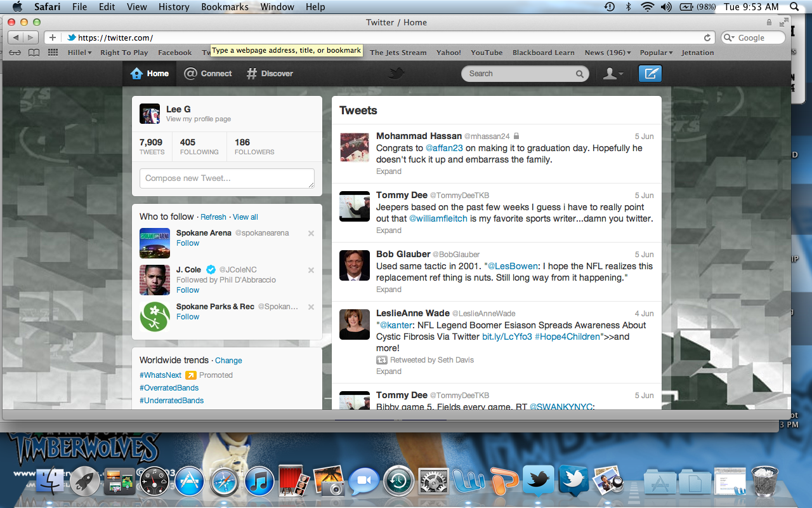
Task: Switch to the Connect tab
Action: [208, 74]
